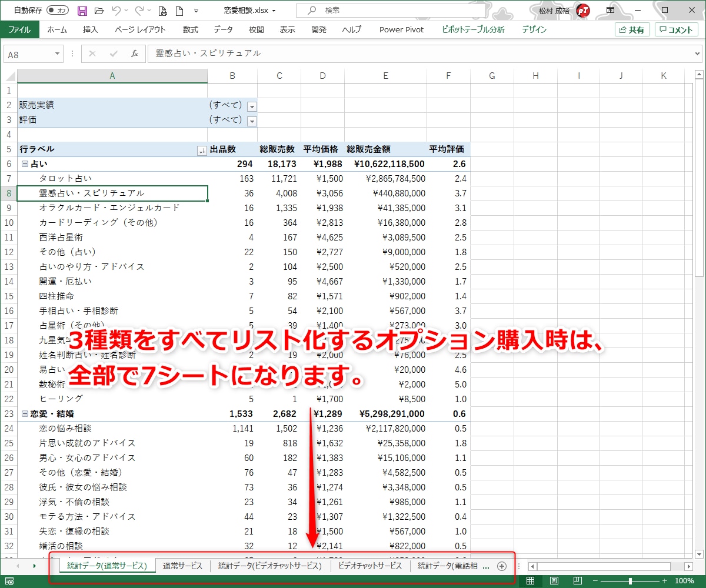Switch to 通常サービス sheet tab
The image size is (706, 588).
point(182,566)
